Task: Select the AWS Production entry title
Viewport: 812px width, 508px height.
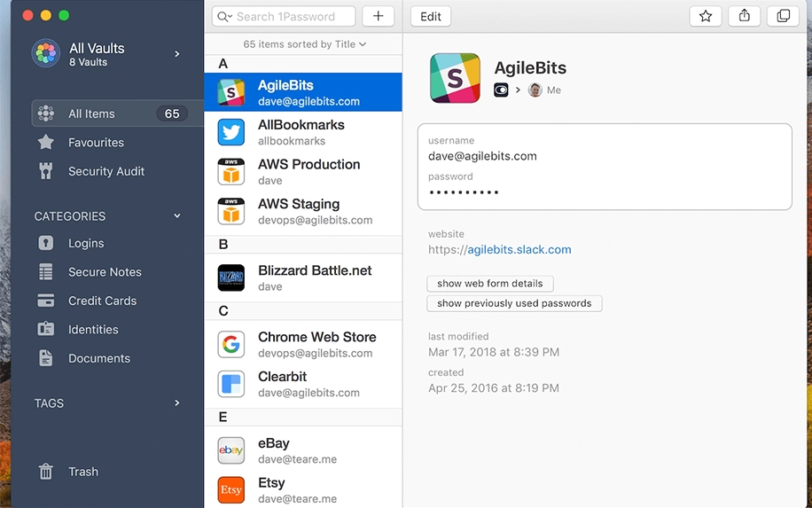Action: pyautogui.click(x=309, y=164)
